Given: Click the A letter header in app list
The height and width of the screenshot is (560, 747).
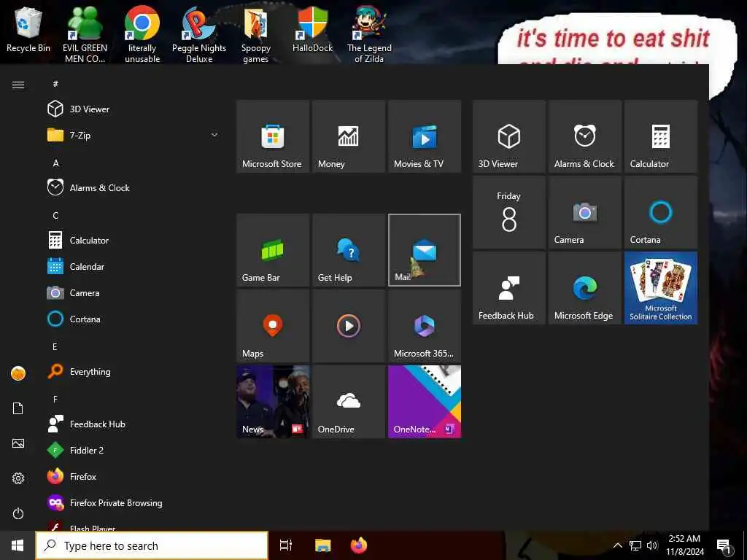Looking at the screenshot, I should tap(55, 163).
